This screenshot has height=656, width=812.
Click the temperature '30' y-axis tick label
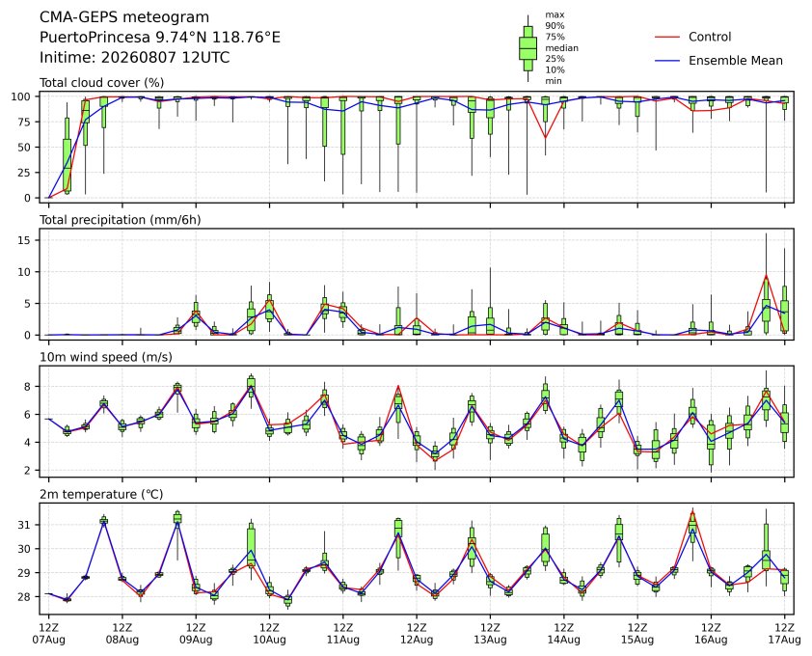click(x=25, y=549)
